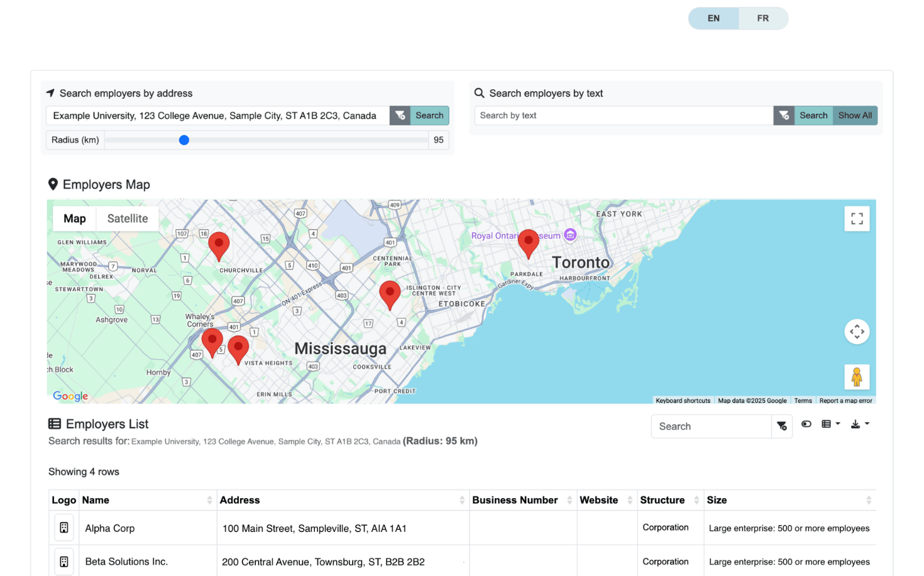The image size is (924, 576).
Task: Click the map marker near Churchville
Action: pos(219,246)
